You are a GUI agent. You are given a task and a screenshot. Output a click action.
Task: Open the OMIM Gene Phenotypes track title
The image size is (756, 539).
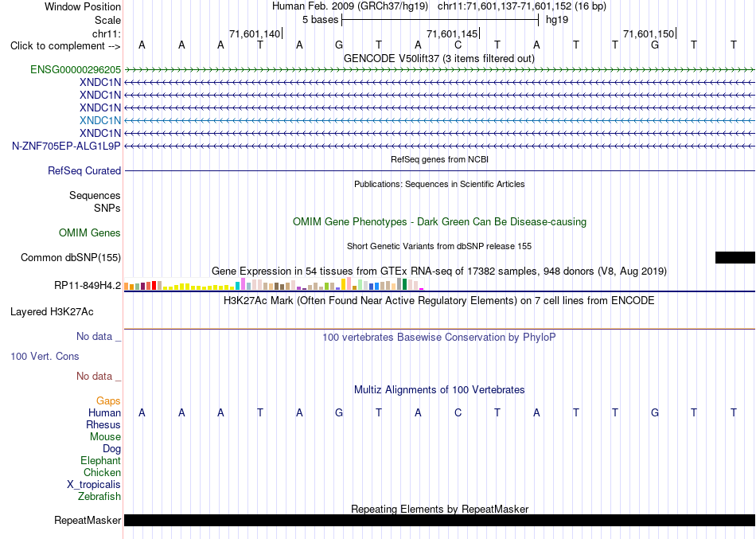click(x=439, y=221)
